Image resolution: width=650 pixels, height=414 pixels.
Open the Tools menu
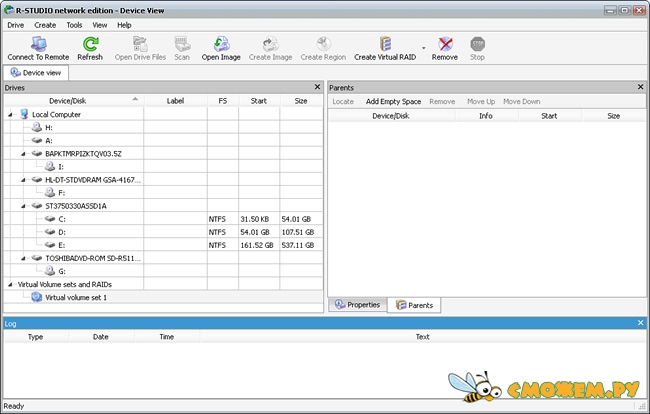click(x=74, y=25)
